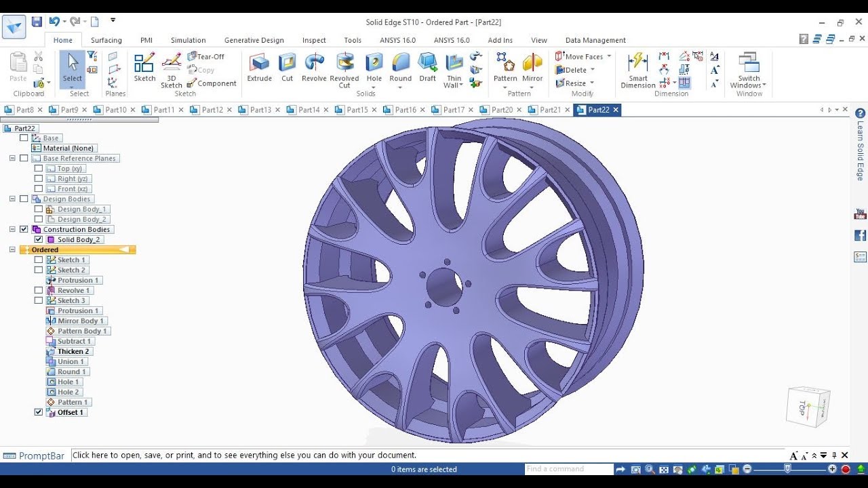Click the zoom slider handle
Viewport: 868px width, 488px height.
[787, 469]
